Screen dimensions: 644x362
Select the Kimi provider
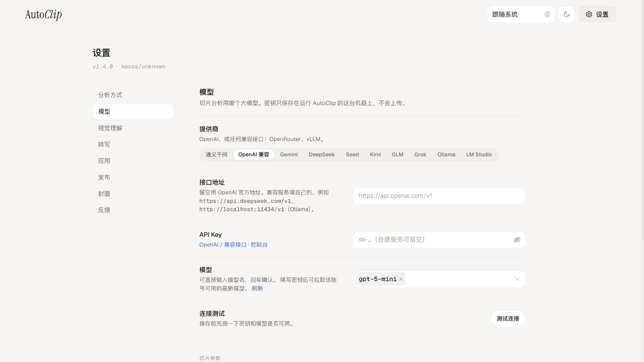(x=375, y=154)
